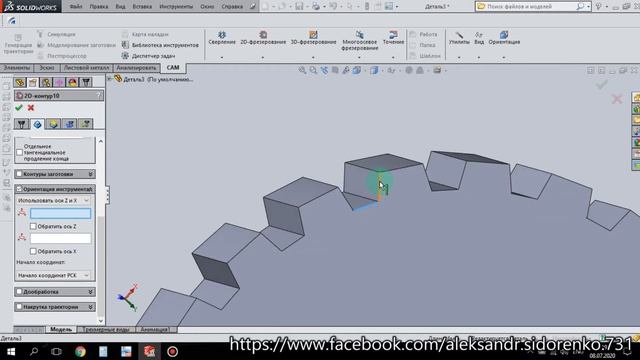
Task: Check the Обратить ось Z option
Action: coord(33,226)
